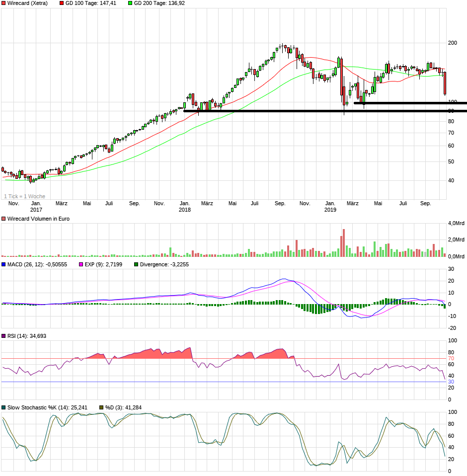This screenshot has height=476, width=467.
Task: Click the 'Jan. 2018' time axis label
Action: [184, 206]
